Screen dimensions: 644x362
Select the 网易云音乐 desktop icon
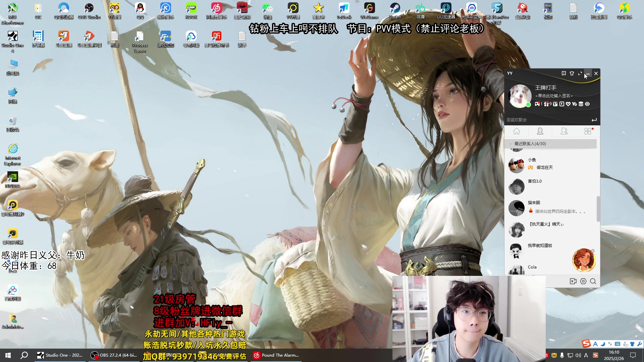coord(217,11)
